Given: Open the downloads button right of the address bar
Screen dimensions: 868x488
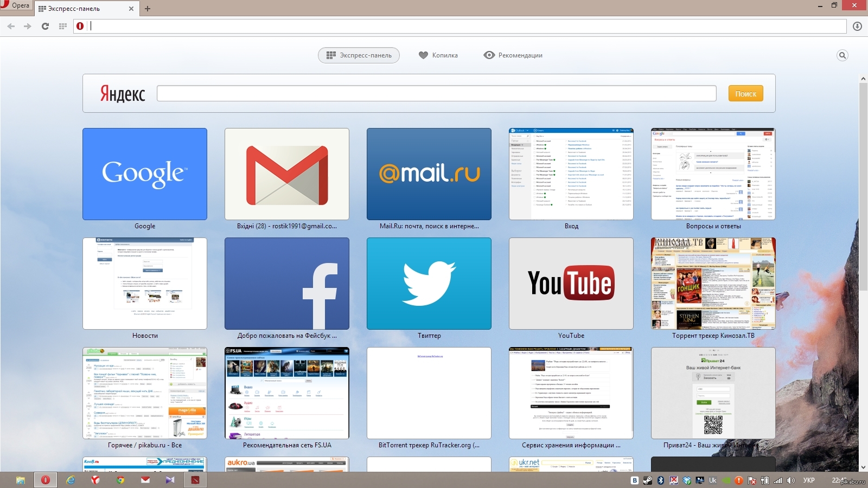Looking at the screenshot, I should tap(857, 26).
